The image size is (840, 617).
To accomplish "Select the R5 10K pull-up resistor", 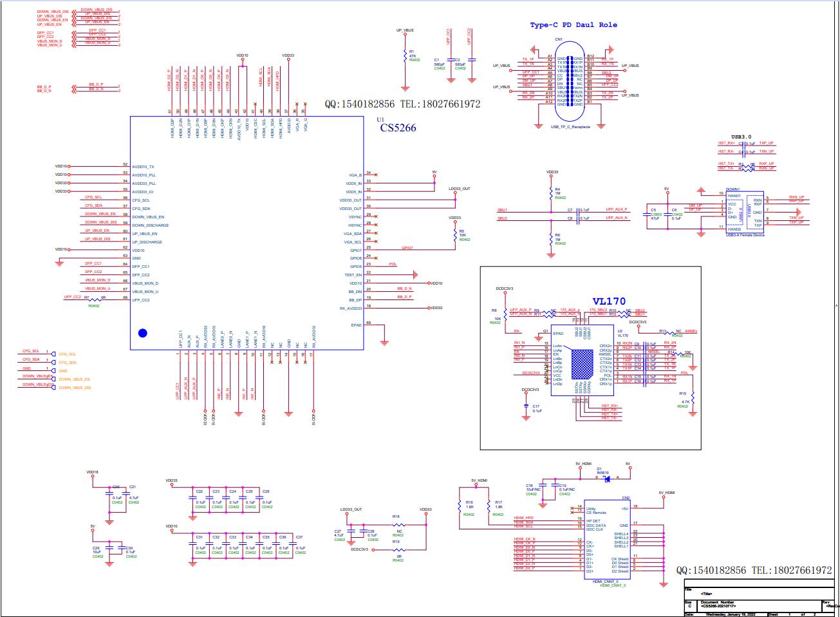I will [455, 235].
